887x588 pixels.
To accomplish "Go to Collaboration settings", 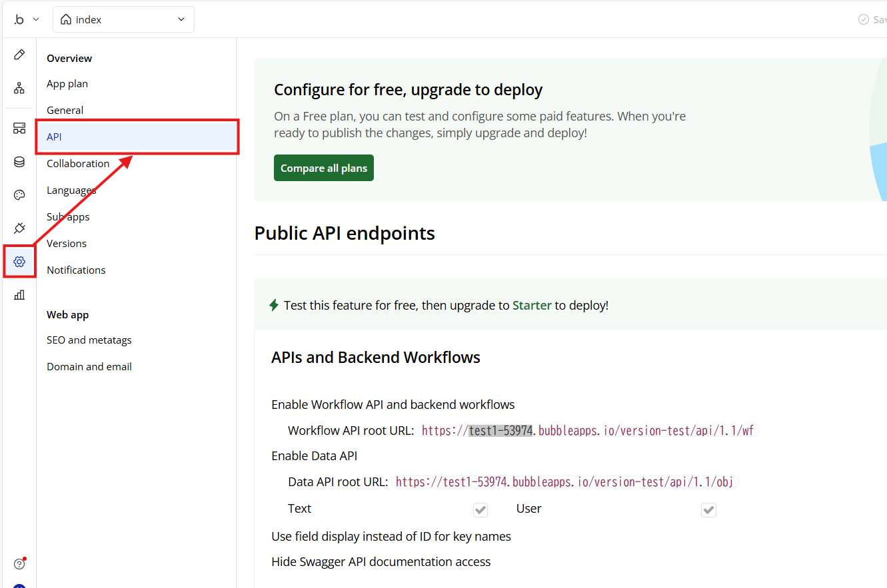I will (78, 163).
